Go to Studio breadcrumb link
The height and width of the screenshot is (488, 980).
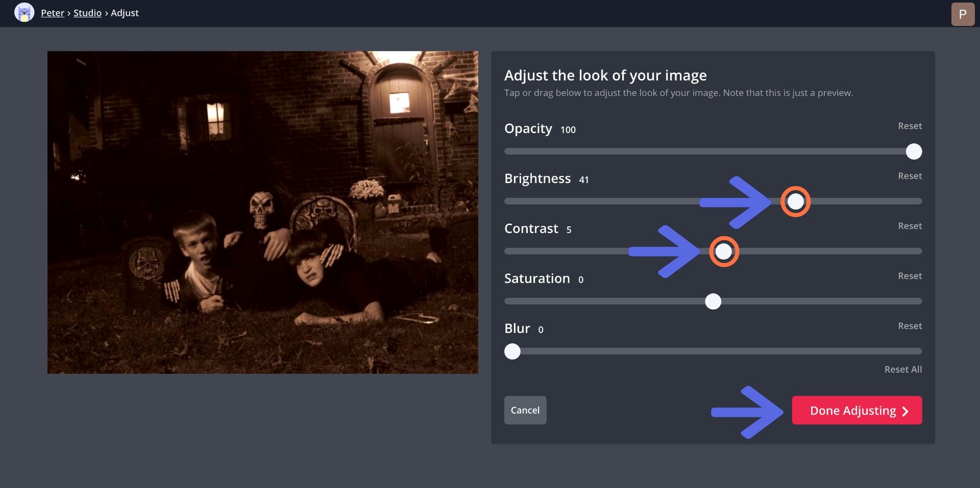(87, 13)
